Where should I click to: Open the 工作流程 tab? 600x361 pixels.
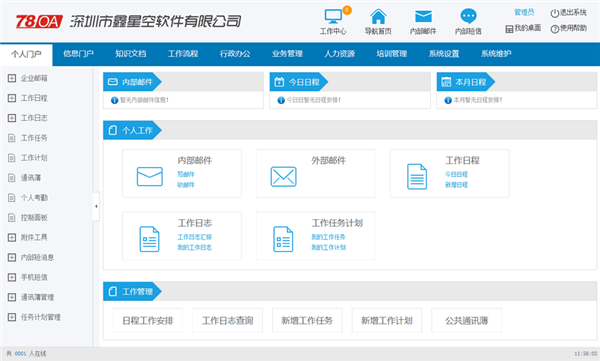pyautogui.click(x=183, y=54)
